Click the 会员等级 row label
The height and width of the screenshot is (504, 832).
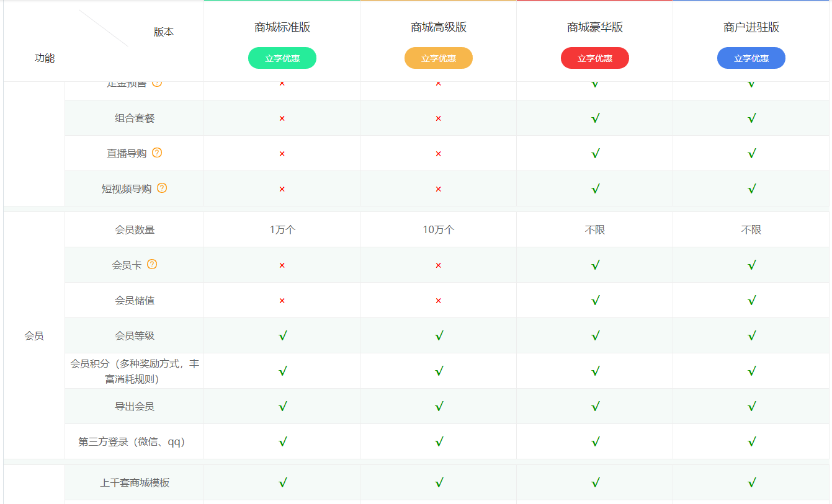point(135,336)
